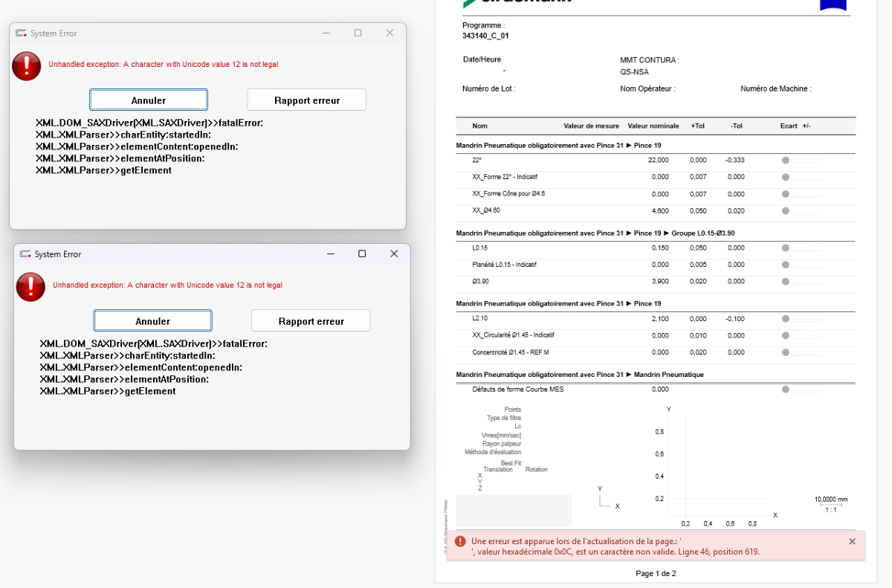Click Annuler in the upper System Error dialog
Screen dimensions: 892x588
pyautogui.click(x=149, y=100)
